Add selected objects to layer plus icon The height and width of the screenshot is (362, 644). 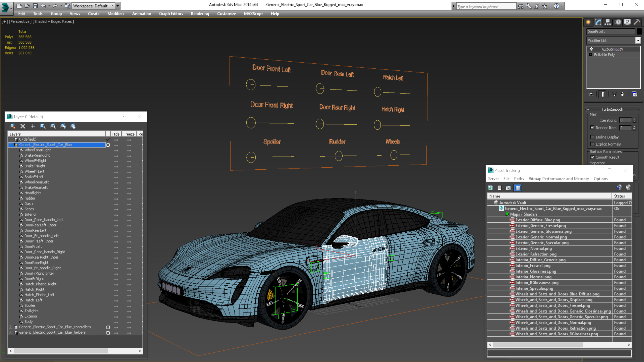pos(33,126)
